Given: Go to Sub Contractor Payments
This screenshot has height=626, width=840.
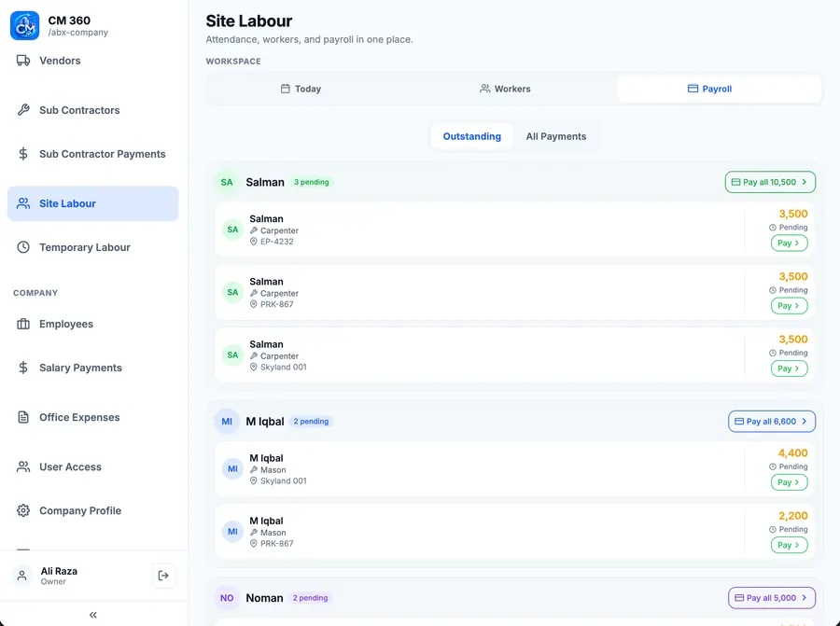Looking at the screenshot, I should pyautogui.click(x=92, y=154).
